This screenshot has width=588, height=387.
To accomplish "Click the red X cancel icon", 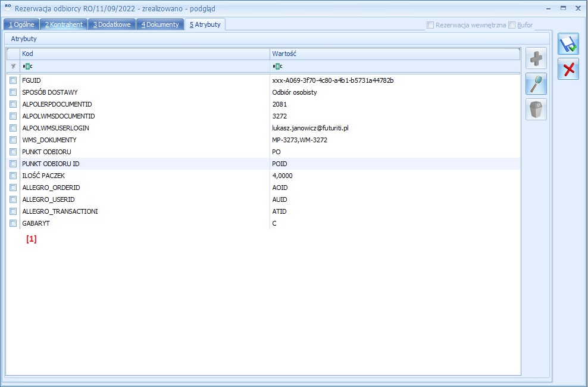I will pos(568,69).
